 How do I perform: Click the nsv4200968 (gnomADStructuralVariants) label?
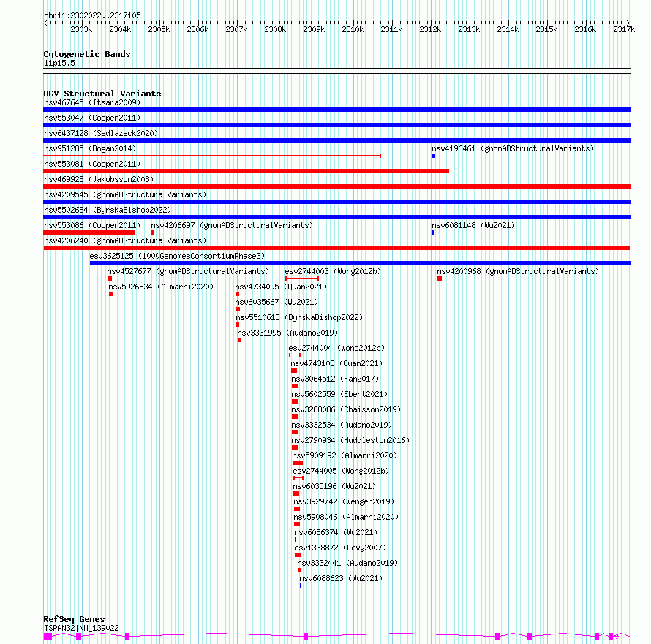pos(518,271)
